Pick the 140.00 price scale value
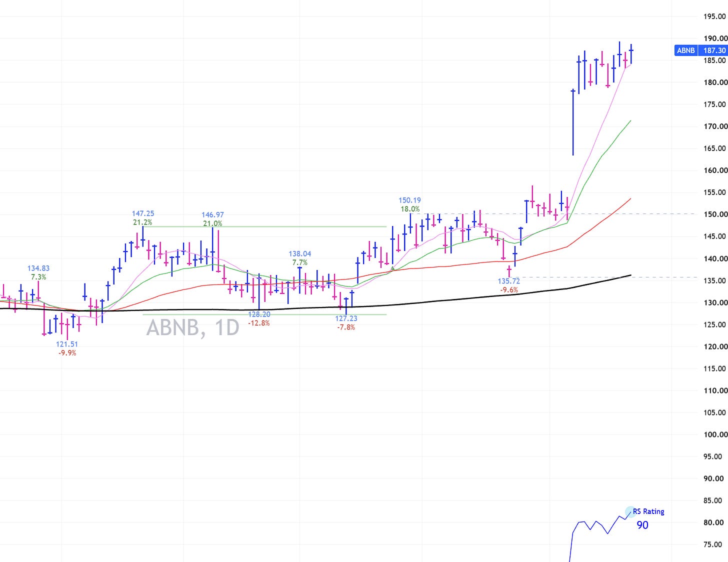Image resolution: width=728 pixels, height=562 pixels. point(715,258)
